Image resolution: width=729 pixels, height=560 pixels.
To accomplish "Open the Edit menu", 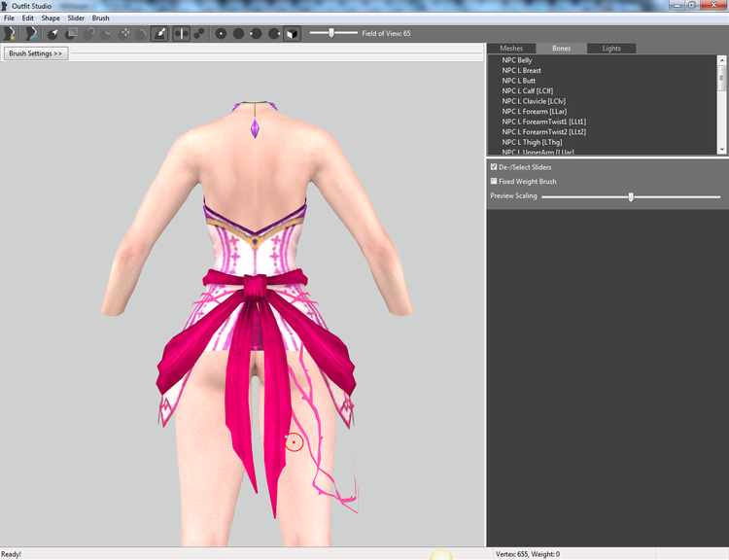I will pyautogui.click(x=28, y=18).
